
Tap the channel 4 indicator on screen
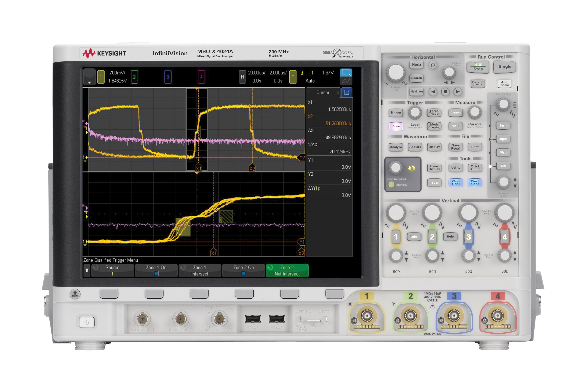pyautogui.click(x=201, y=77)
